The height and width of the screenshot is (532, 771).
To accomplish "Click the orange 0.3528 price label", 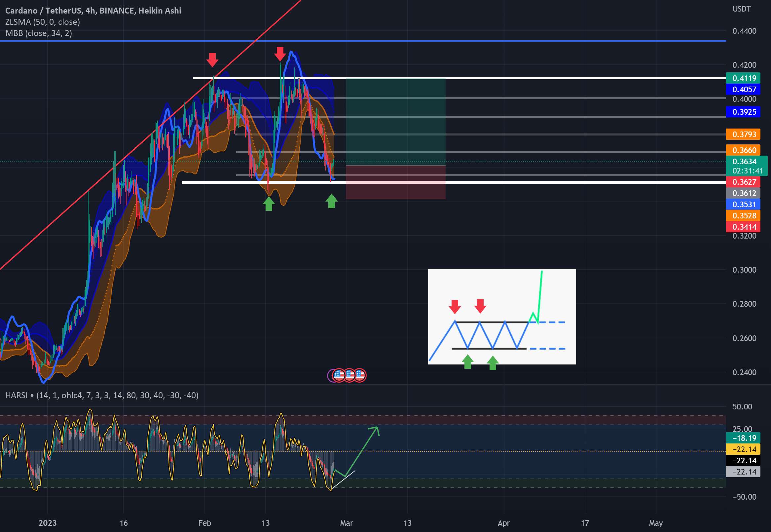I will [x=743, y=216].
